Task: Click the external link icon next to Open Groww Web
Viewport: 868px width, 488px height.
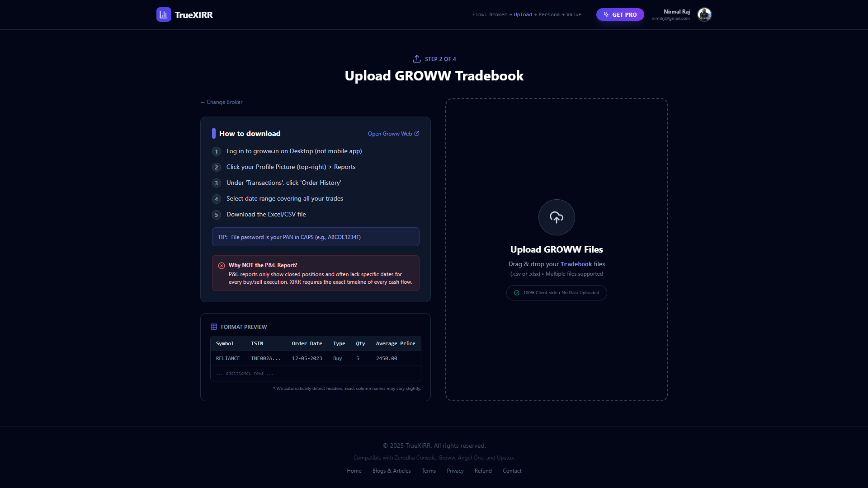Action: point(416,133)
